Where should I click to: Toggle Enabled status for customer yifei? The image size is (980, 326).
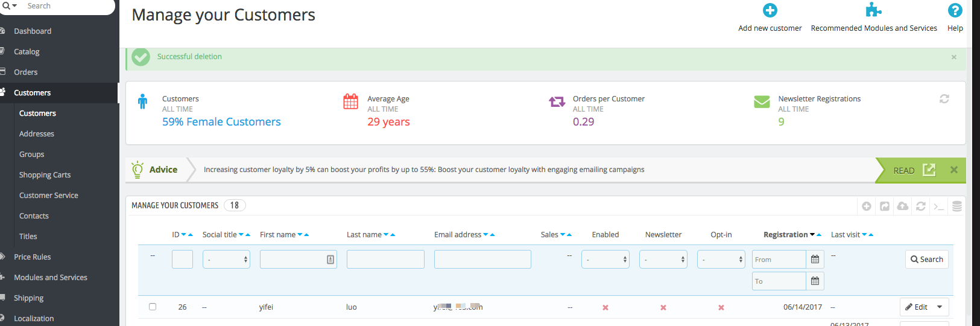coord(605,307)
